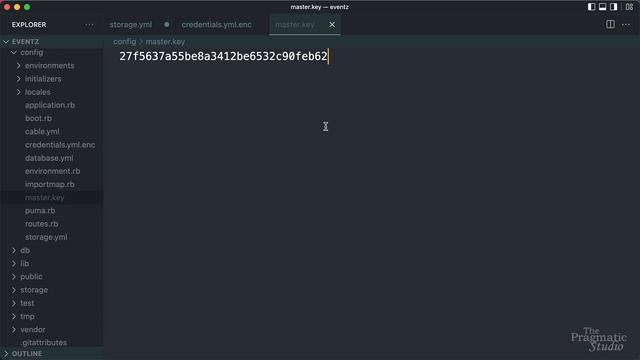Toggle primary sidebar layout icon
The image size is (640, 360).
591,7
